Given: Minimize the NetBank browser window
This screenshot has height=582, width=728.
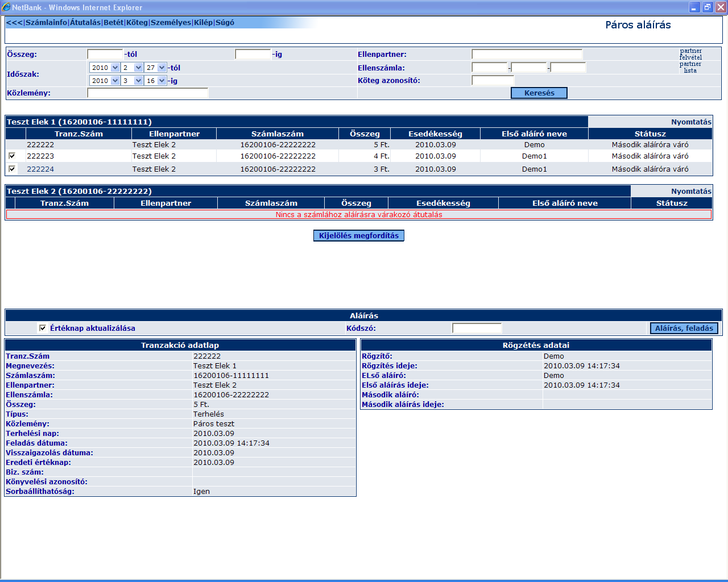Looking at the screenshot, I should coord(694,7).
